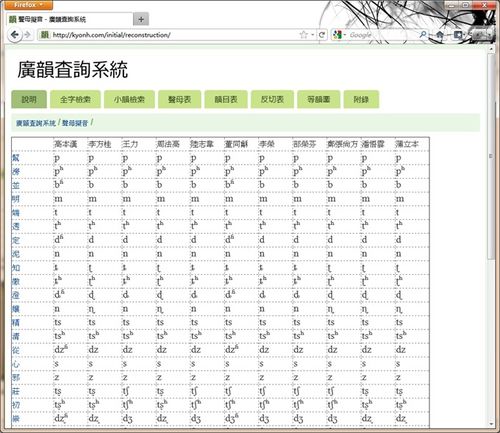Click inside the Google search field
Viewport: 500px width, 433px height.
383,35
